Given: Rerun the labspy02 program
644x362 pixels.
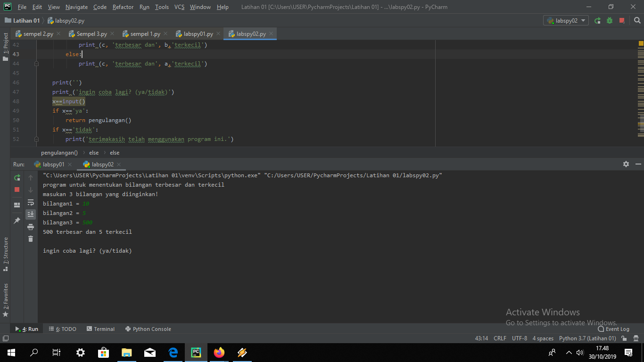Looking at the screenshot, I should 17,178.
